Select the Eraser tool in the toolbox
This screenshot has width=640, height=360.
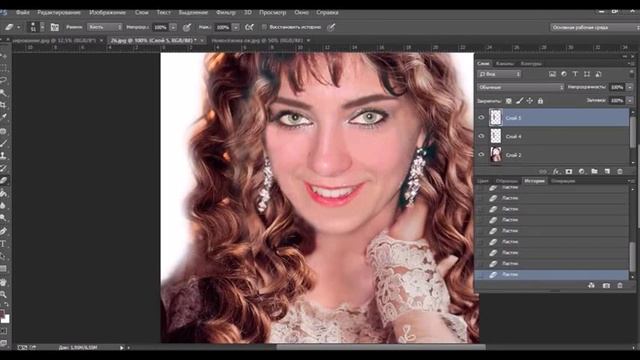[x=3, y=180]
